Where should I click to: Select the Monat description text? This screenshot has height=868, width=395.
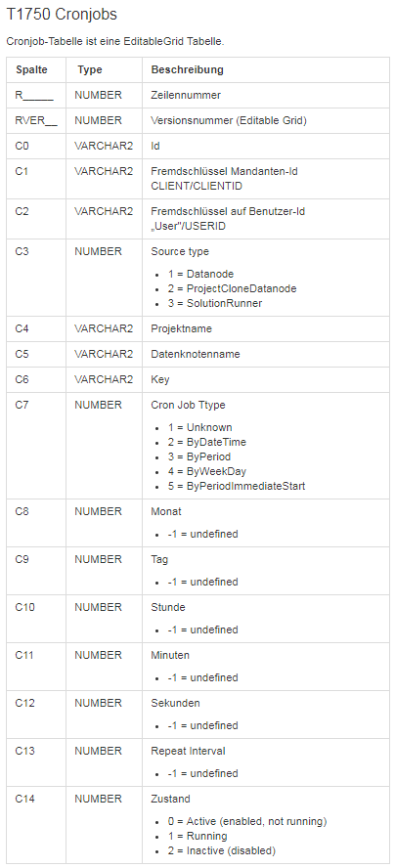(165, 511)
